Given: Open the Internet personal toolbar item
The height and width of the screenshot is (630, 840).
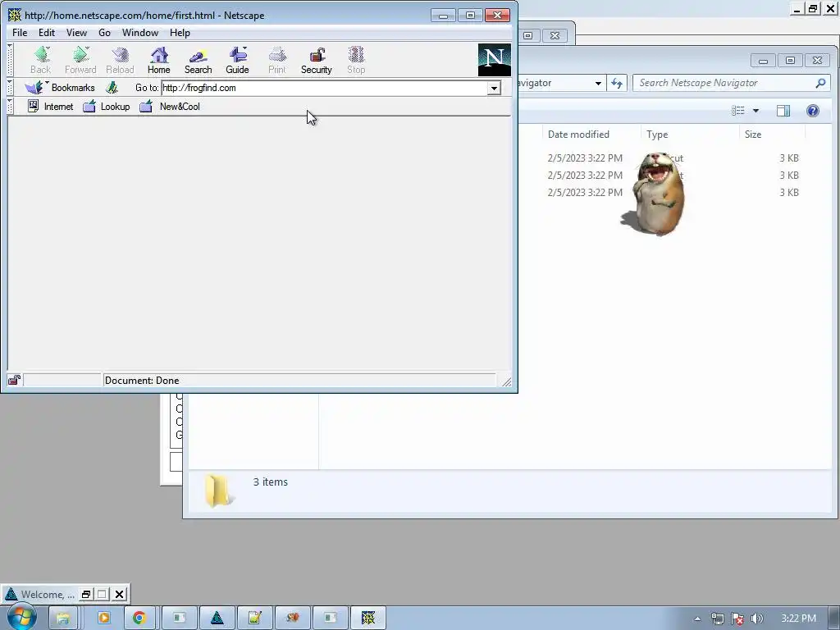Looking at the screenshot, I should click(50, 106).
